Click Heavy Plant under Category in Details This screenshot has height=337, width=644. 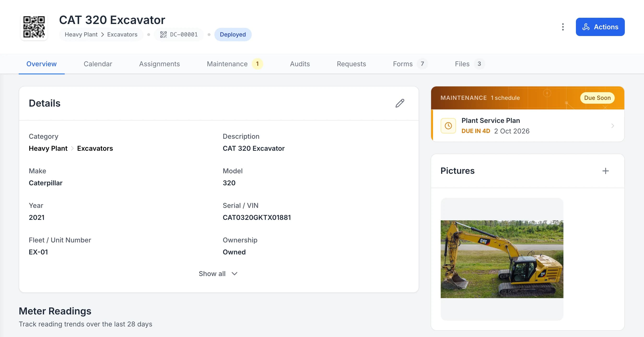tap(48, 148)
